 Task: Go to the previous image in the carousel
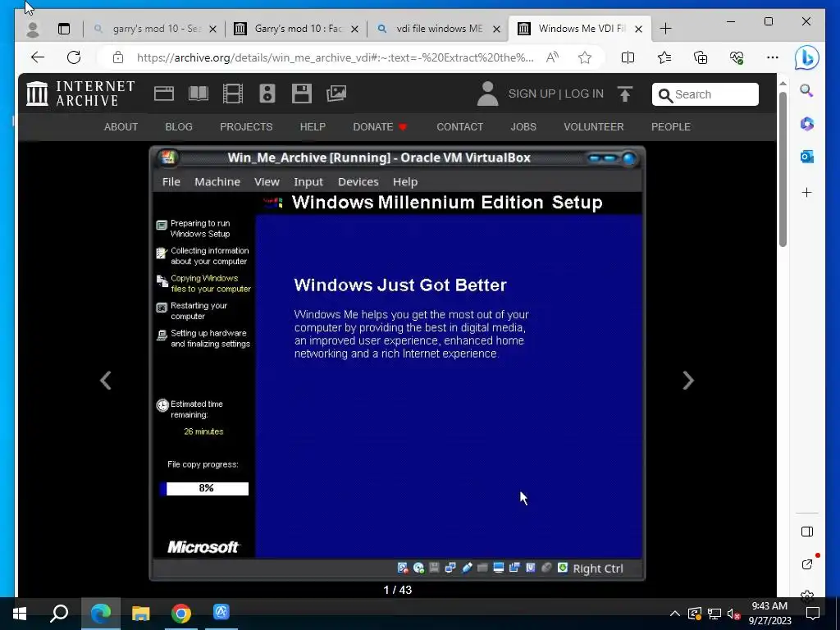click(106, 381)
